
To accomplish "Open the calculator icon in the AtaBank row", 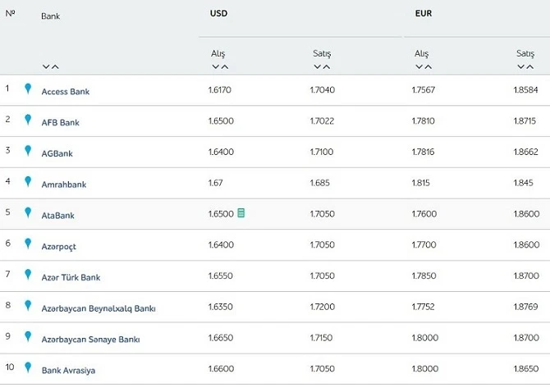I will (x=241, y=213).
